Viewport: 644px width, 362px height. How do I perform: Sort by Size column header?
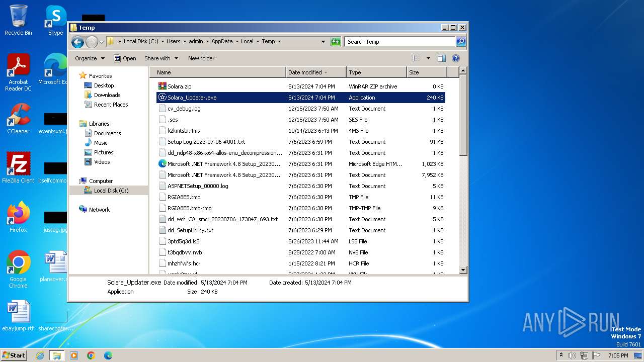[427, 72]
